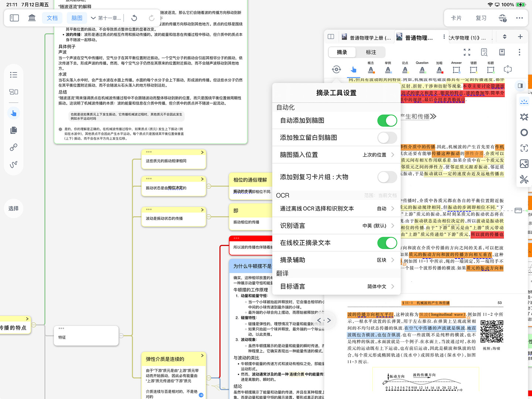
Task: Click the copy documents icon in left toolbar
Action: pos(14,130)
